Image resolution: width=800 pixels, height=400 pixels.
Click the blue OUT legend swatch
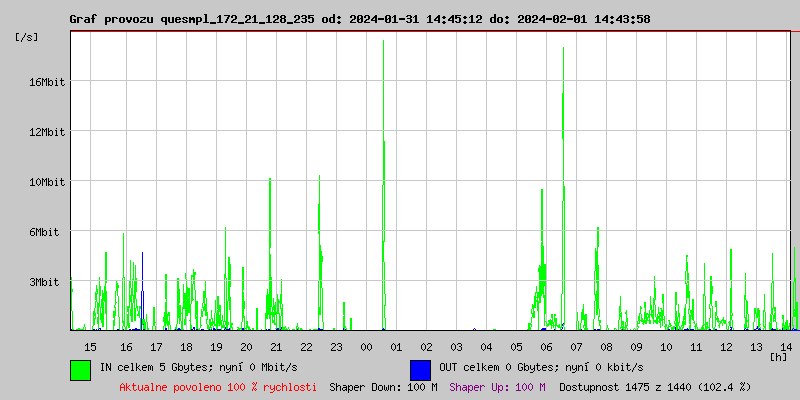point(420,369)
